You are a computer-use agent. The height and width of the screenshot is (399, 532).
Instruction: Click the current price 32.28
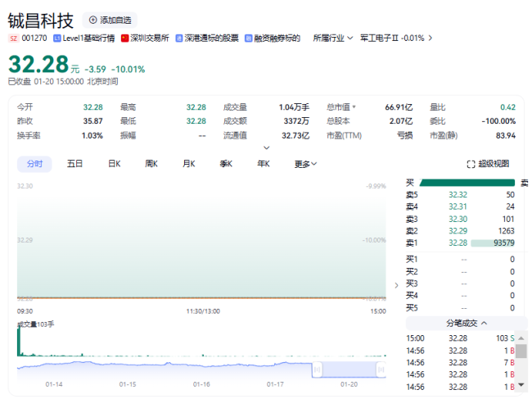click(38, 64)
